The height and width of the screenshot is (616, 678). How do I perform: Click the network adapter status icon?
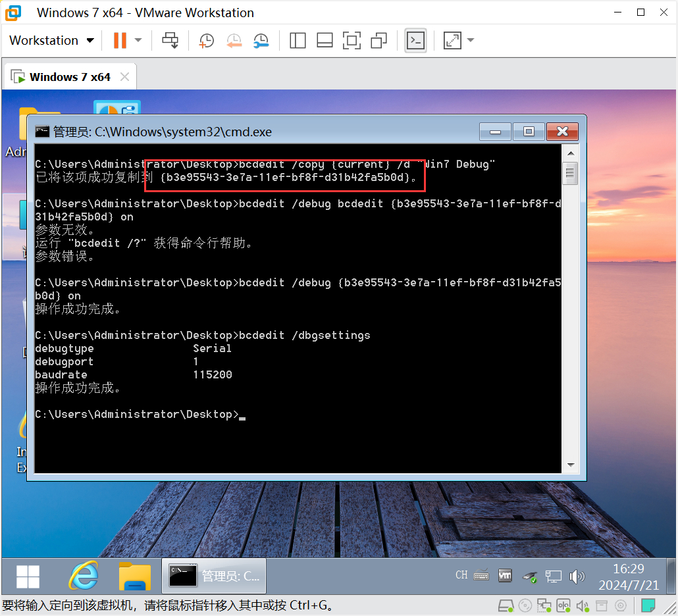(x=544, y=605)
